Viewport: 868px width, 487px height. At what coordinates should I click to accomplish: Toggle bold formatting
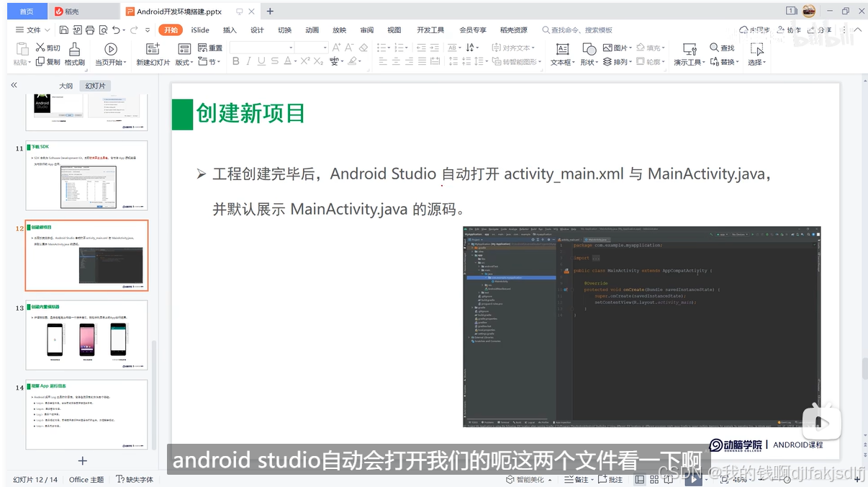coord(235,61)
